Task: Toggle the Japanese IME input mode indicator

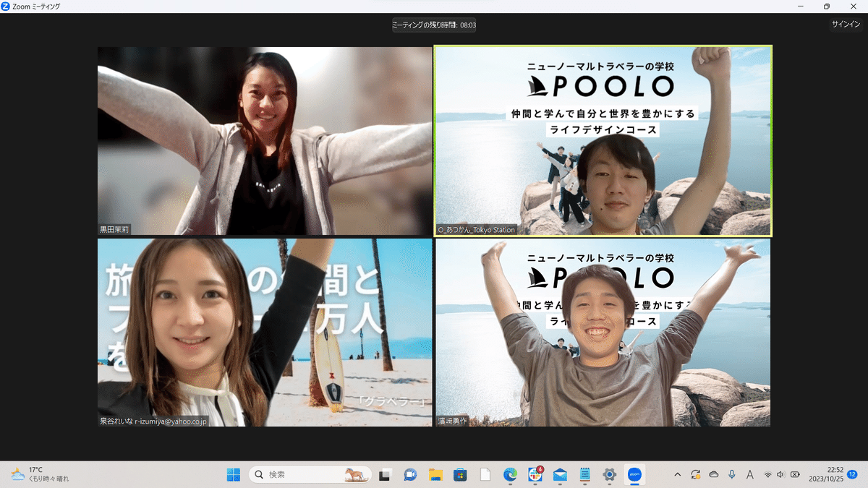Action: point(750,475)
